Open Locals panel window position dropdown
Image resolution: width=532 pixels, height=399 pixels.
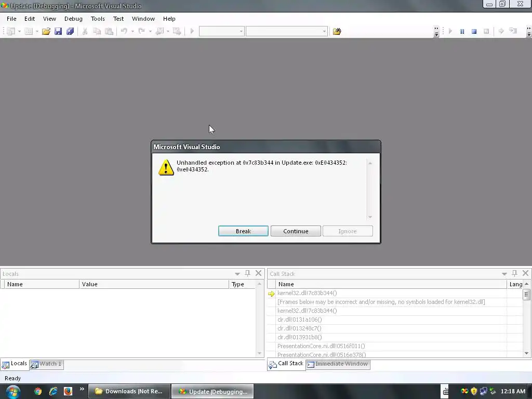point(237,274)
